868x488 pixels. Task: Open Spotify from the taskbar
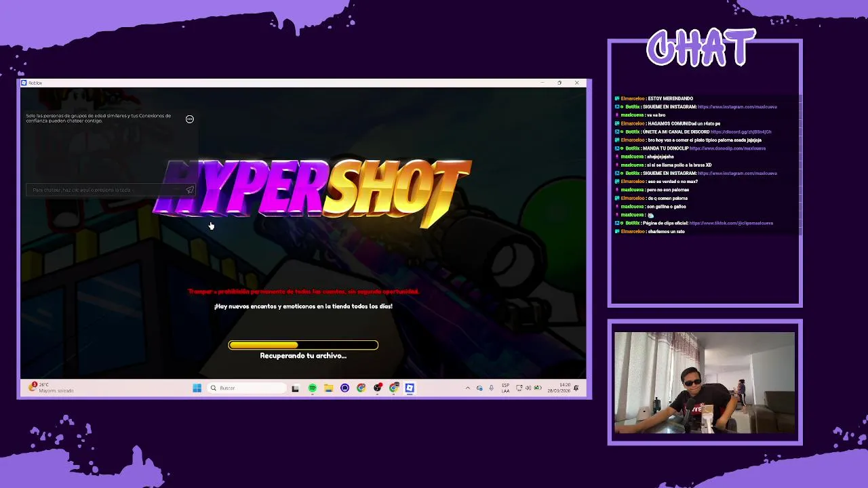(x=312, y=388)
